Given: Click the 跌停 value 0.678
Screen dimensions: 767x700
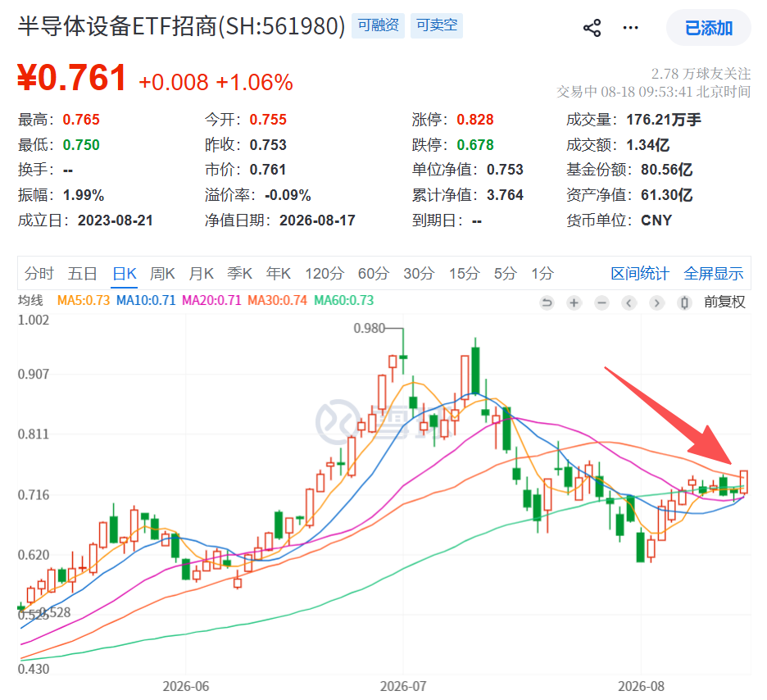Looking at the screenshot, I should pyautogui.click(x=475, y=145).
